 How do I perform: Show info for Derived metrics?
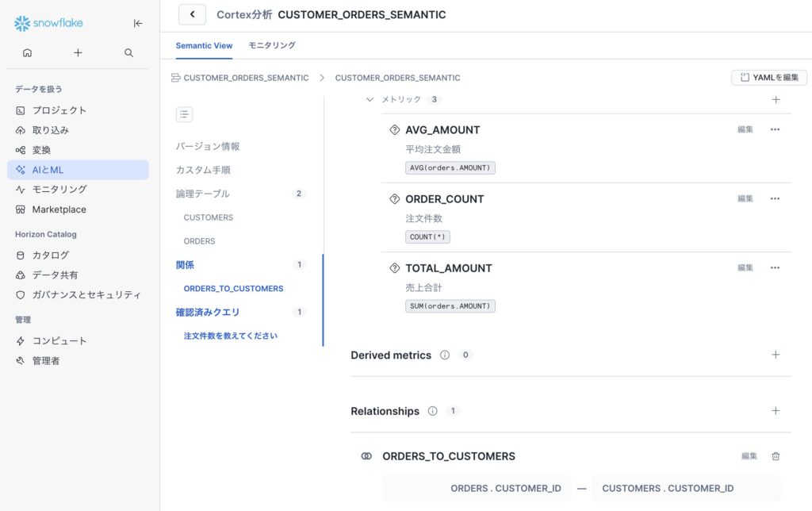pos(445,355)
